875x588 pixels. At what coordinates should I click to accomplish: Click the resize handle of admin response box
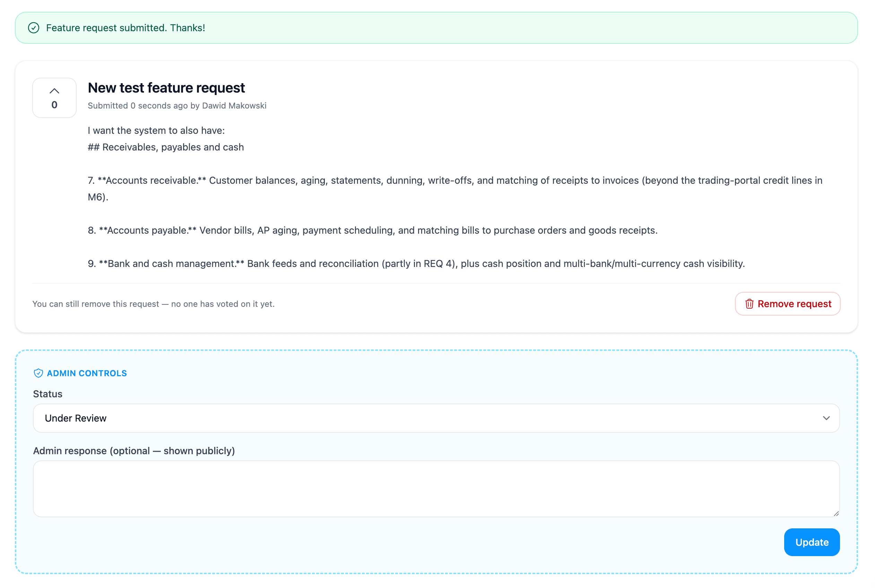click(x=836, y=513)
